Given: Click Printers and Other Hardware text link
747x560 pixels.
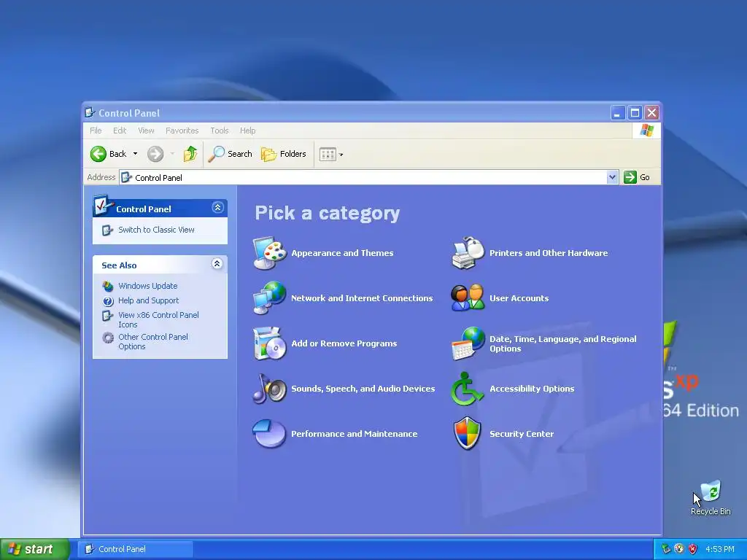Looking at the screenshot, I should 549,253.
